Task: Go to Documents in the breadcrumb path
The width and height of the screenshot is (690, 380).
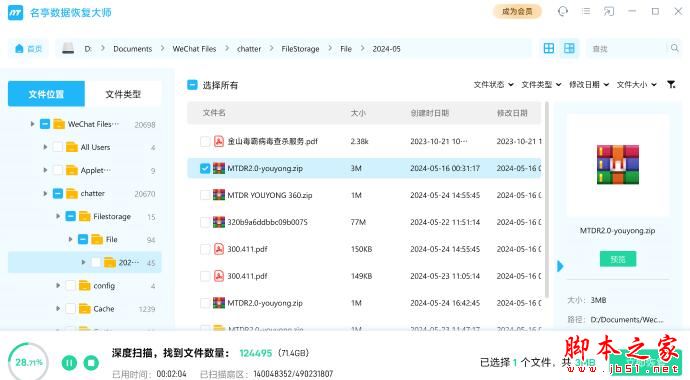Action: click(132, 49)
